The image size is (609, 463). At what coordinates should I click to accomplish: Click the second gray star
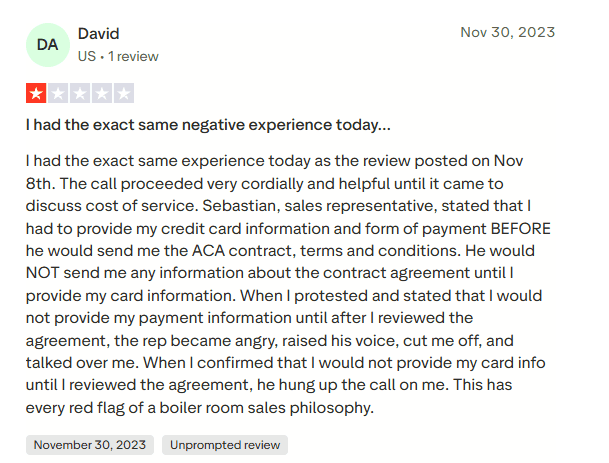tap(57, 94)
